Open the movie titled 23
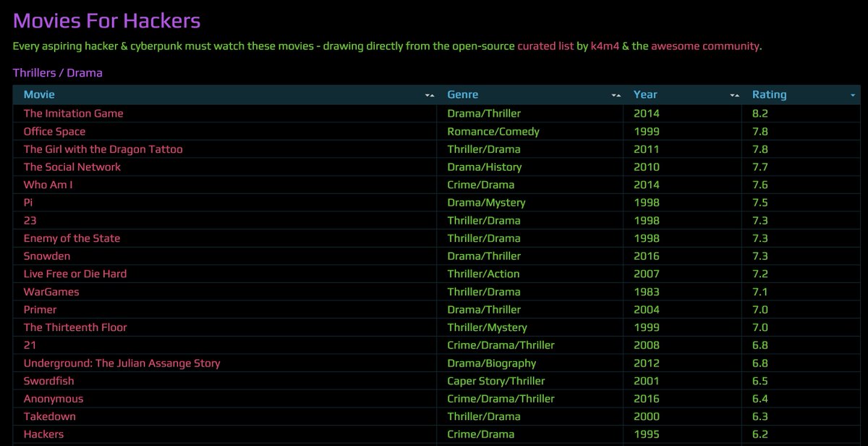868x446 pixels. point(30,221)
